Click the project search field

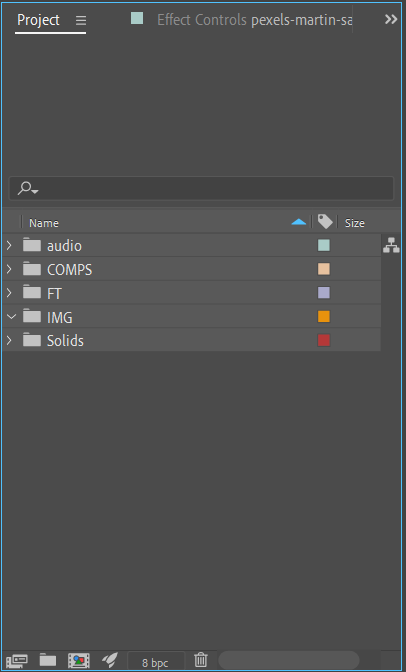click(201, 188)
